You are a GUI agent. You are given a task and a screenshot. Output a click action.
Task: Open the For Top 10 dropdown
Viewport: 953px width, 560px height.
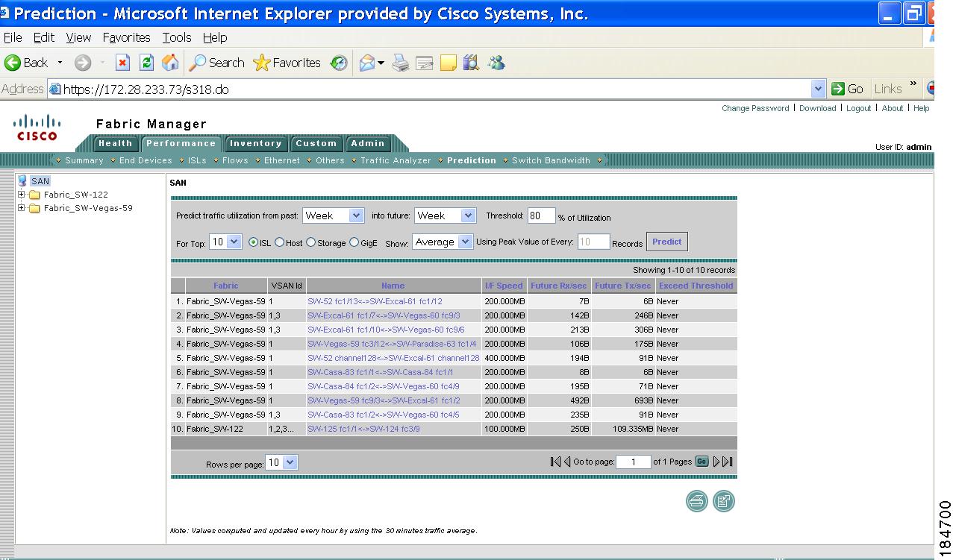click(x=225, y=242)
